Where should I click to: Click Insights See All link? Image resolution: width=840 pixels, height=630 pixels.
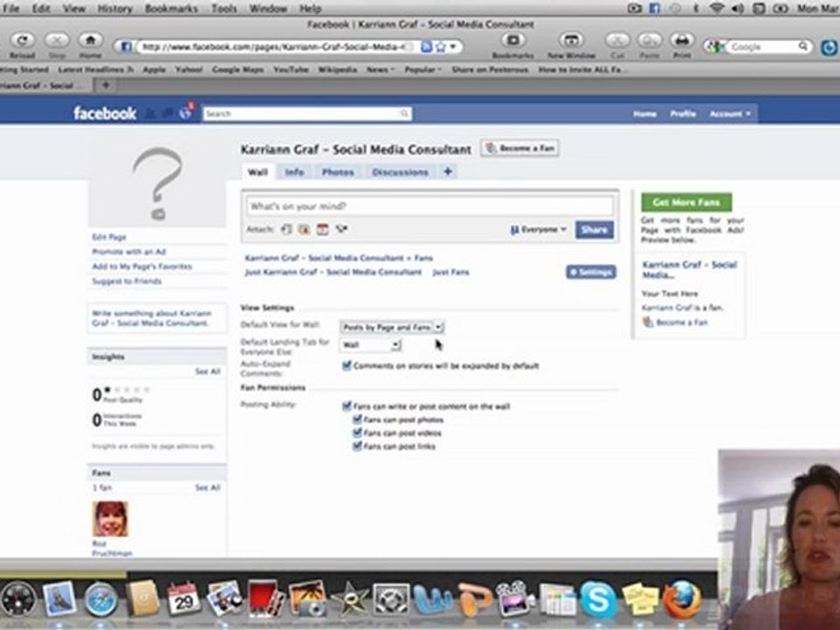point(207,371)
